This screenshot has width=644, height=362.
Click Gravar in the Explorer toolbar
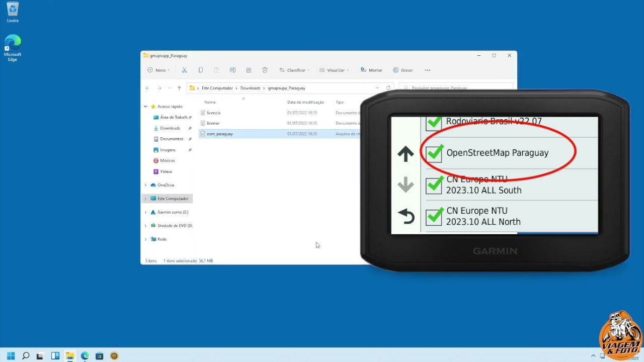tap(403, 70)
